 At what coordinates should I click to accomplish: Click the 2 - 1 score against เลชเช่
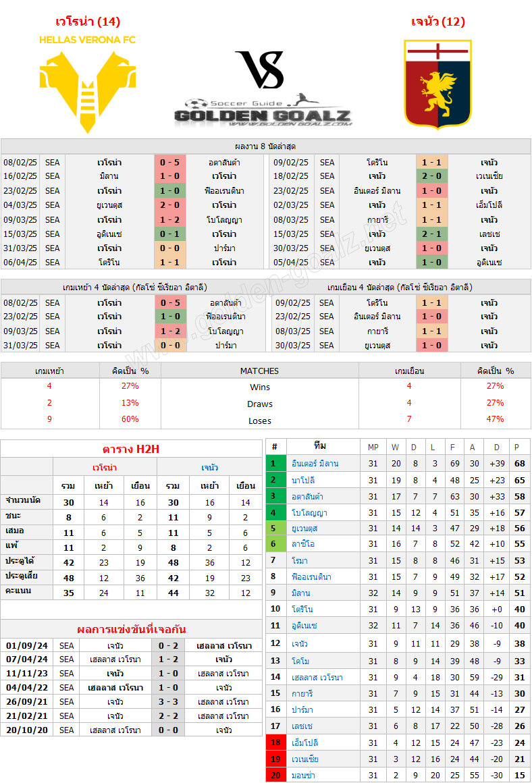pyautogui.click(x=431, y=234)
